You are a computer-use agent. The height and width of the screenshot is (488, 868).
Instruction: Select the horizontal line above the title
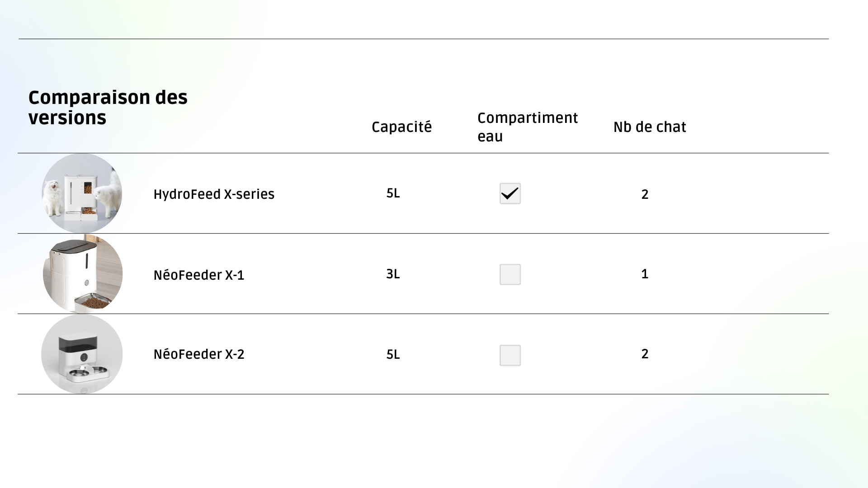pos(423,39)
